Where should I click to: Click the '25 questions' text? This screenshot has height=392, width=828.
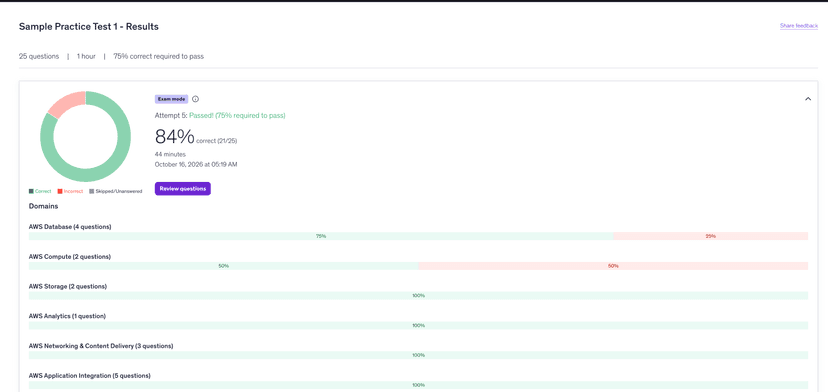(x=39, y=56)
